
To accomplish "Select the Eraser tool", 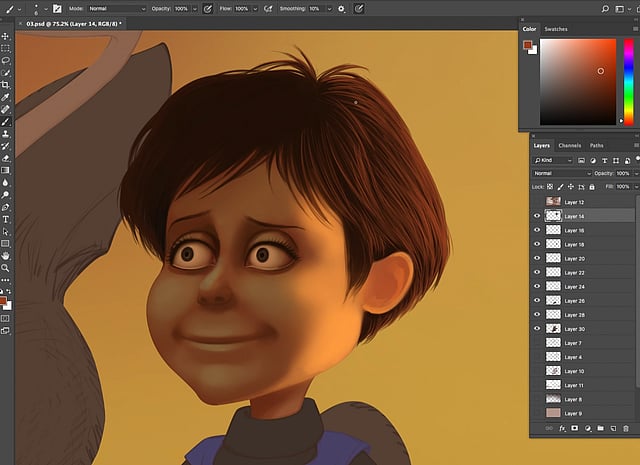I will (5, 158).
